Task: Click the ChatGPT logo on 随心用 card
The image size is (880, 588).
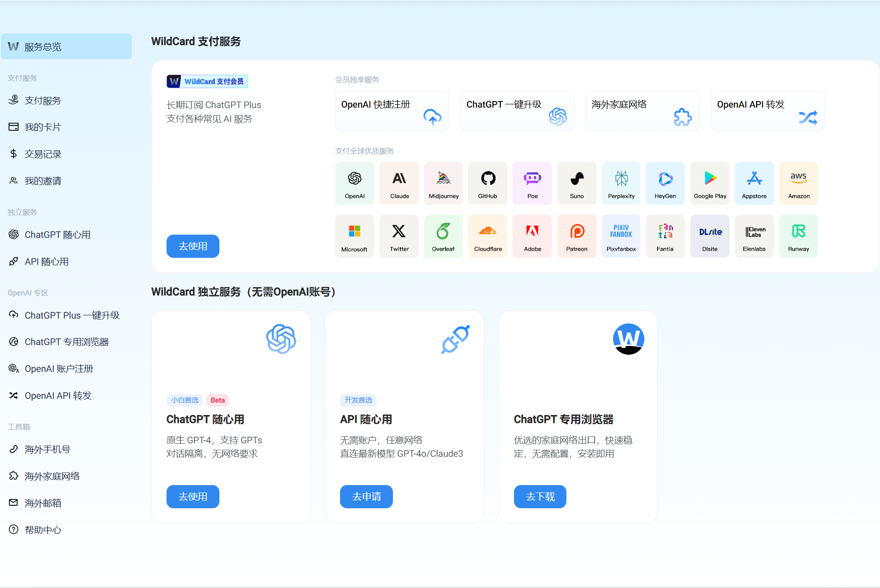Action: [x=281, y=339]
